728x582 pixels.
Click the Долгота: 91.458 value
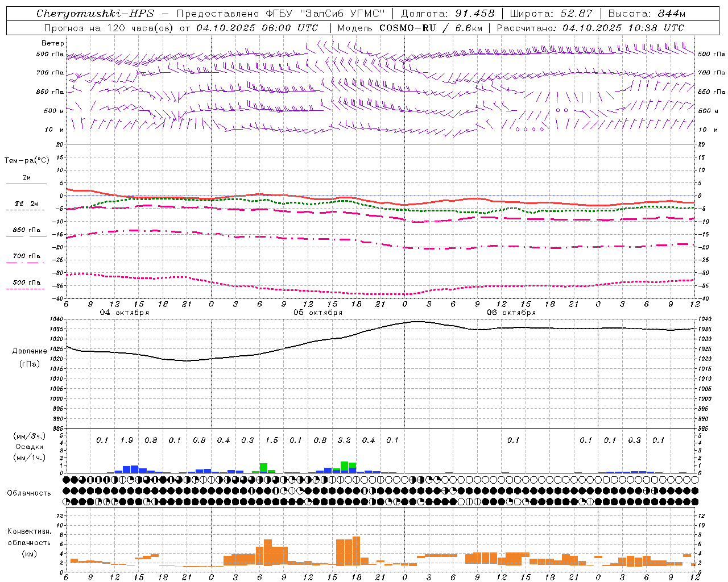[448, 14]
